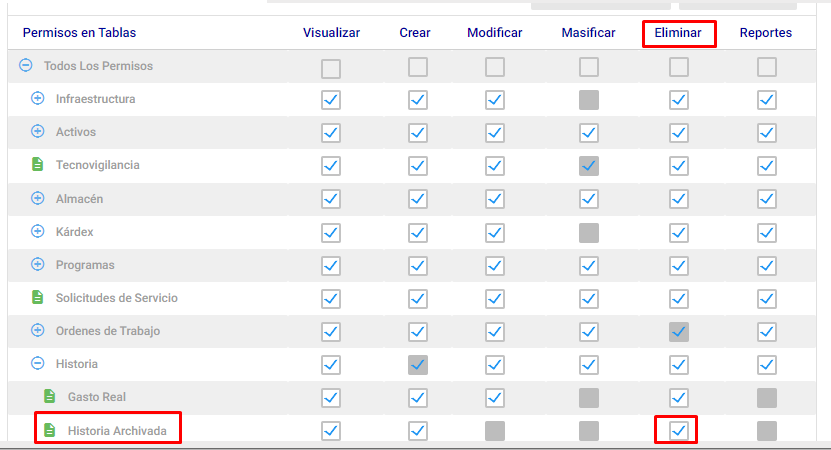The height and width of the screenshot is (450, 831).
Task: Click the document icon next to Solicitudes de Servicio
Action: click(x=37, y=297)
